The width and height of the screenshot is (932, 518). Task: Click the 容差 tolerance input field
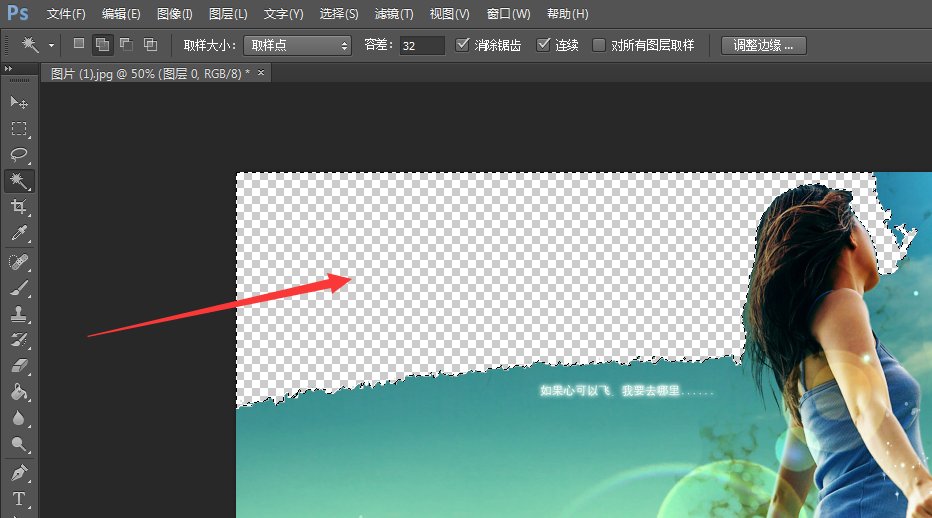422,45
